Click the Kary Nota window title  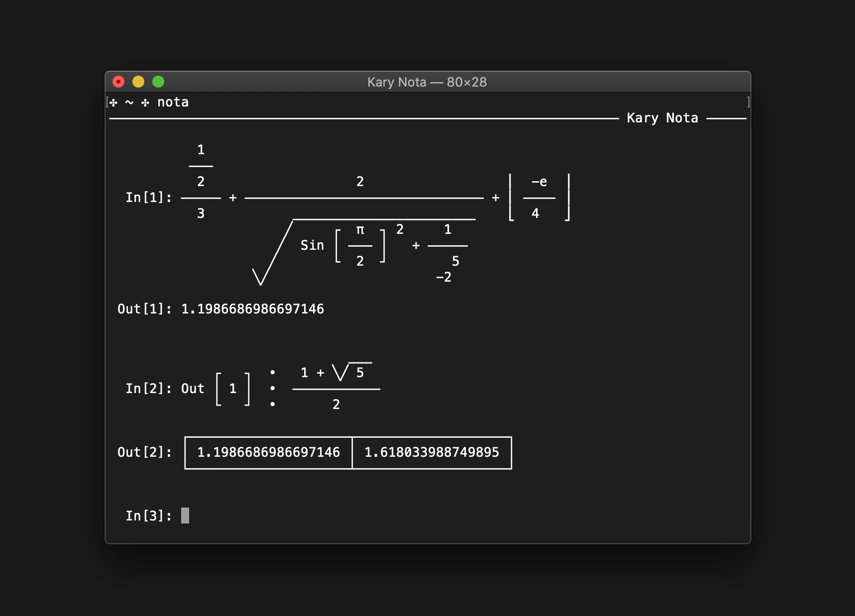click(427, 82)
